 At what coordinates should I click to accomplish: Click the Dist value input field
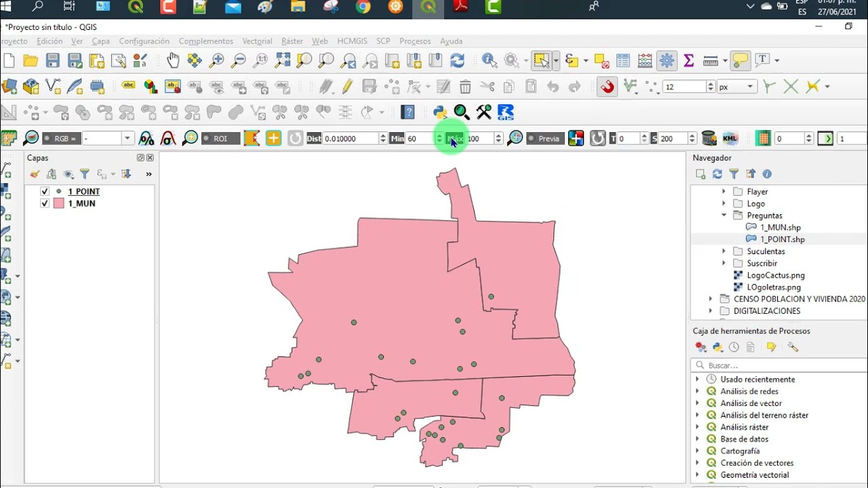(349, 138)
